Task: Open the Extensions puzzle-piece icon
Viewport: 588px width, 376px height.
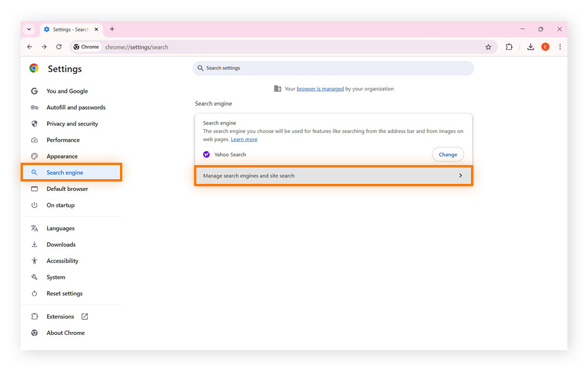Action: pos(509,46)
